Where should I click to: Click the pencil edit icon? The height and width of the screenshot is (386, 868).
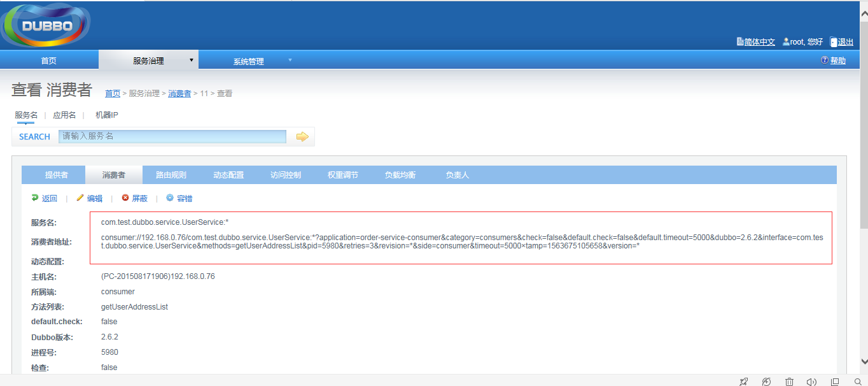click(80, 198)
